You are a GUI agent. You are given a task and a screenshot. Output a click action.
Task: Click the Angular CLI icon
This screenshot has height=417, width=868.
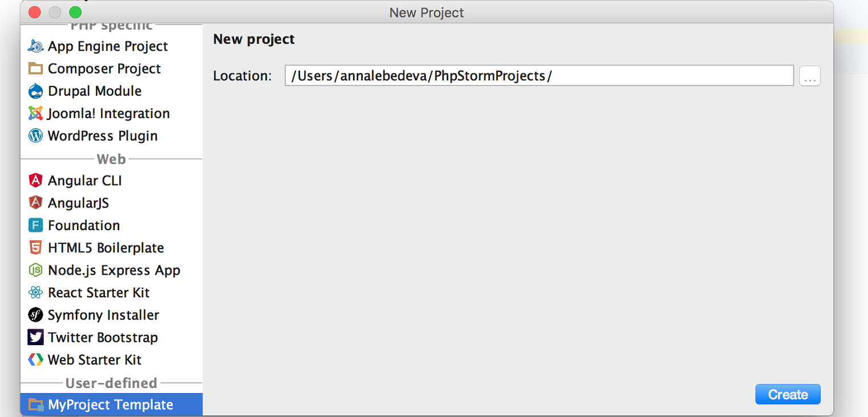tap(35, 181)
